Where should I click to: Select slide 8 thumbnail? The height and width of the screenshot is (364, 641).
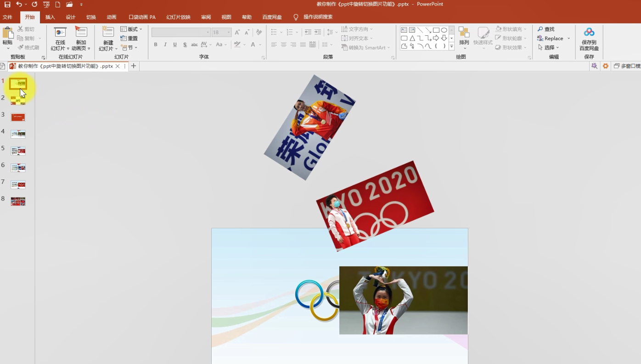coord(18,202)
